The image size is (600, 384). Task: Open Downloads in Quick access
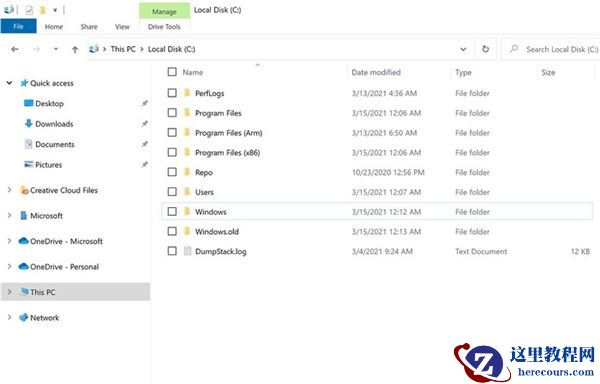54,124
